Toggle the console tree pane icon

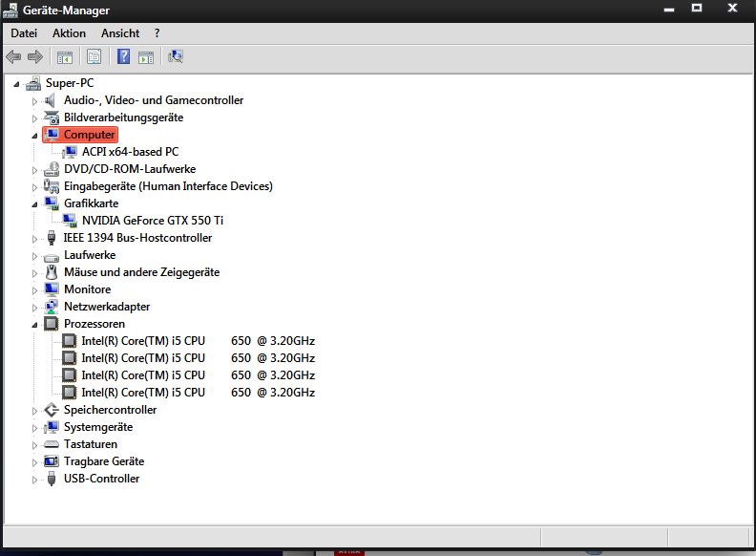click(x=65, y=56)
